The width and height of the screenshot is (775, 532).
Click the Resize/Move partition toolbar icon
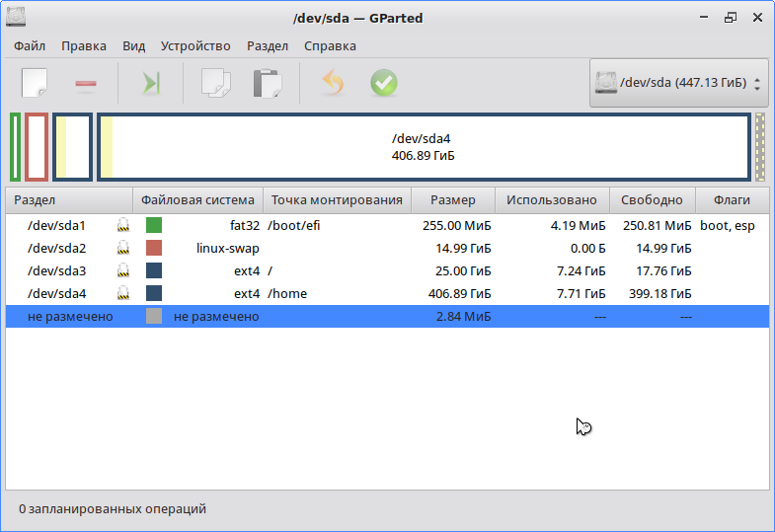point(151,83)
